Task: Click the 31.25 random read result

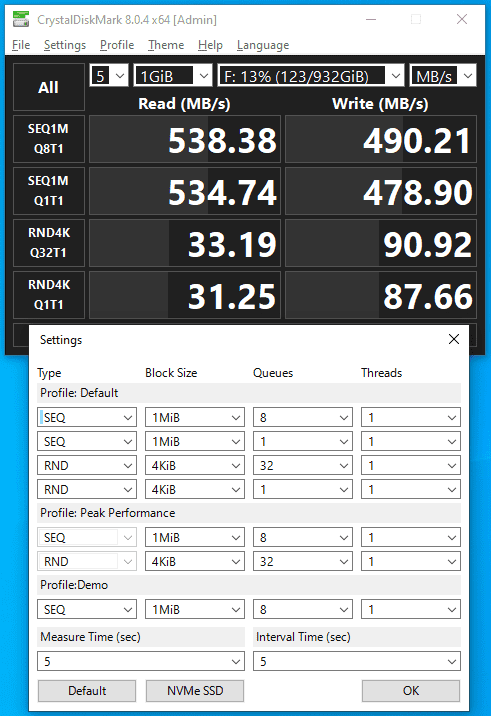Action: click(185, 295)
